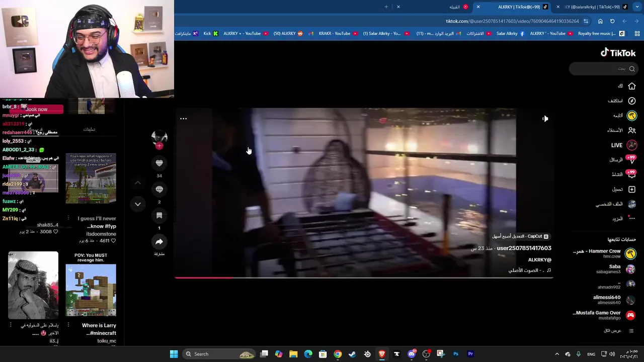Click the TikTok search field

point(603,69)
